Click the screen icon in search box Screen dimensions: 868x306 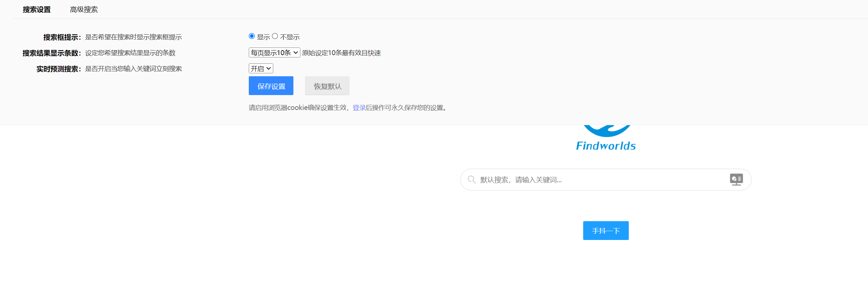point(736,180)
